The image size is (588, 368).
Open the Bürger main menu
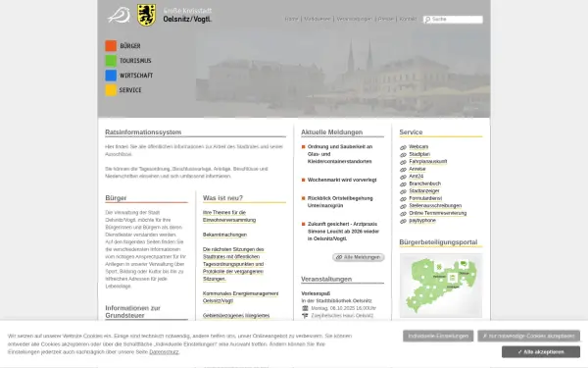click(130, 46)
